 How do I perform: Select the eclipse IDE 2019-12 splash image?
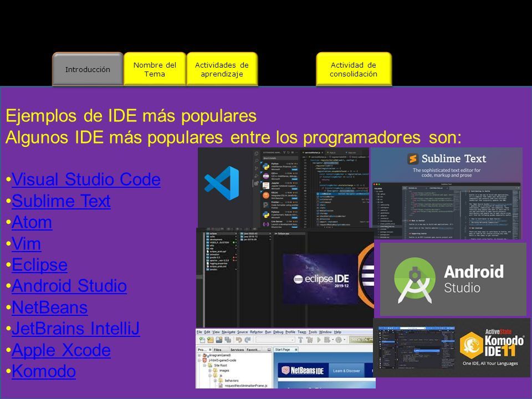pyautogui.click(x=320, y=279)
